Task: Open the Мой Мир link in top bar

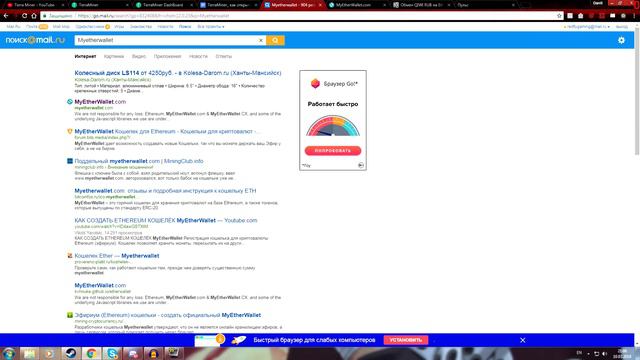Action: (61, 27)
